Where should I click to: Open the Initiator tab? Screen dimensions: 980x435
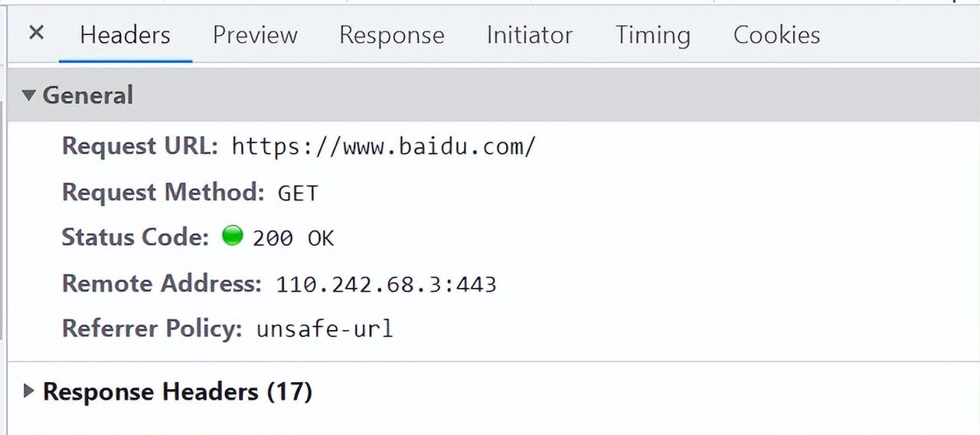530,35
